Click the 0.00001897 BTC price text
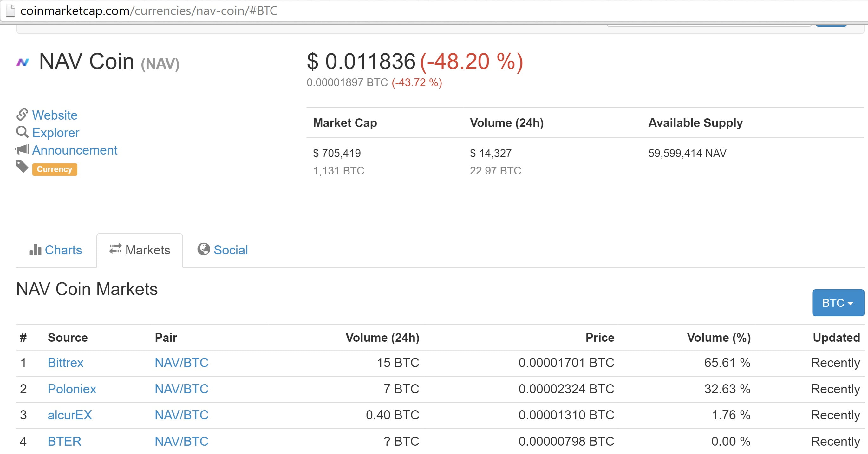Viewport: 868px width, 454px height. [347, 82]
